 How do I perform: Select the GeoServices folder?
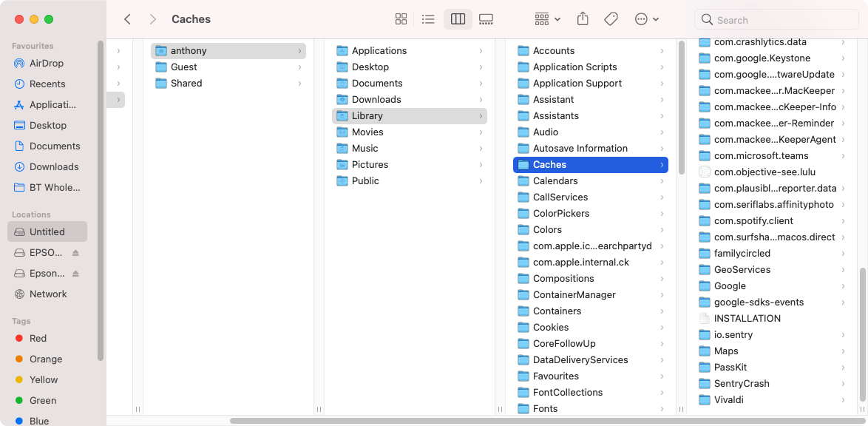coord(772,270)
